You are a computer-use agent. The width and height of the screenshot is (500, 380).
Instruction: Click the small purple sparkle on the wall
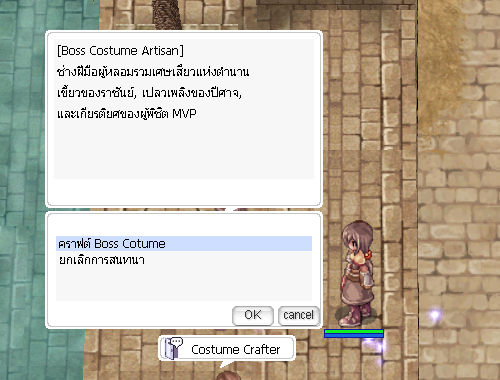point(435,314)
